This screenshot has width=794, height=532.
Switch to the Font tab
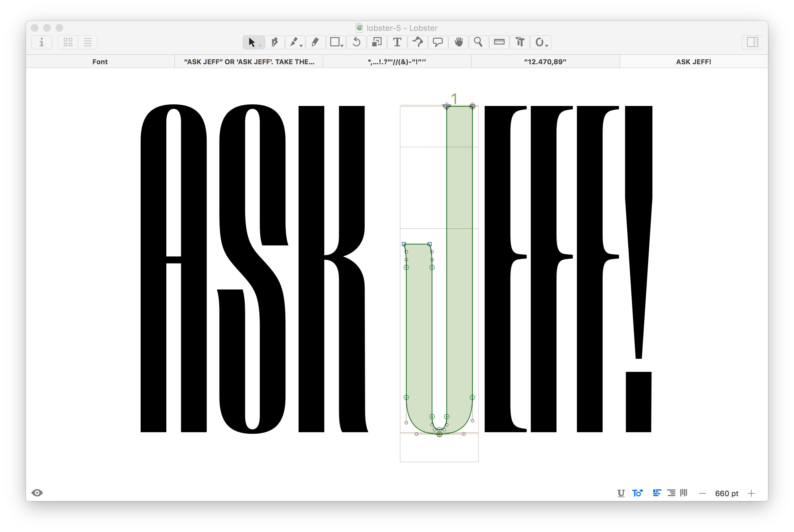tap(100, 62)
